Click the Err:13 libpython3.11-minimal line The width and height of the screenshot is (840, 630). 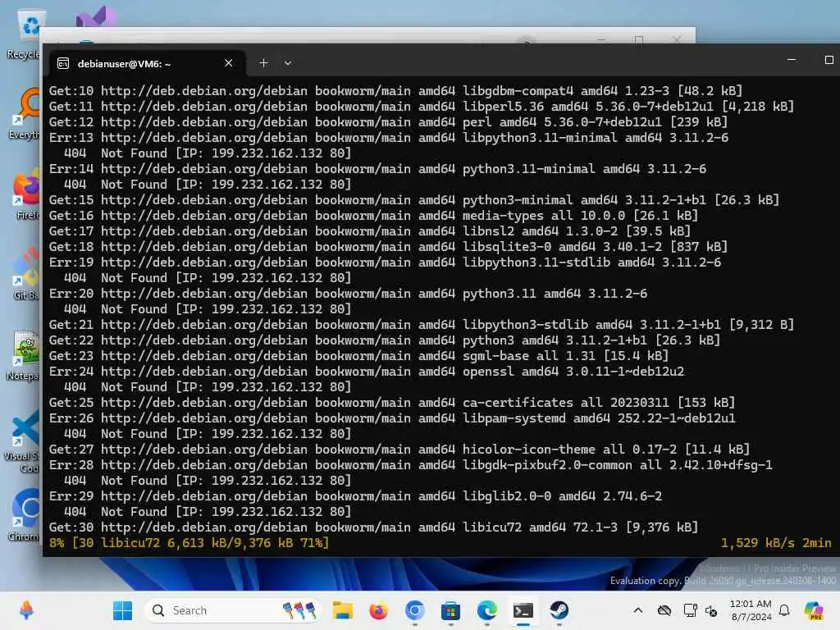click(389, 138)
